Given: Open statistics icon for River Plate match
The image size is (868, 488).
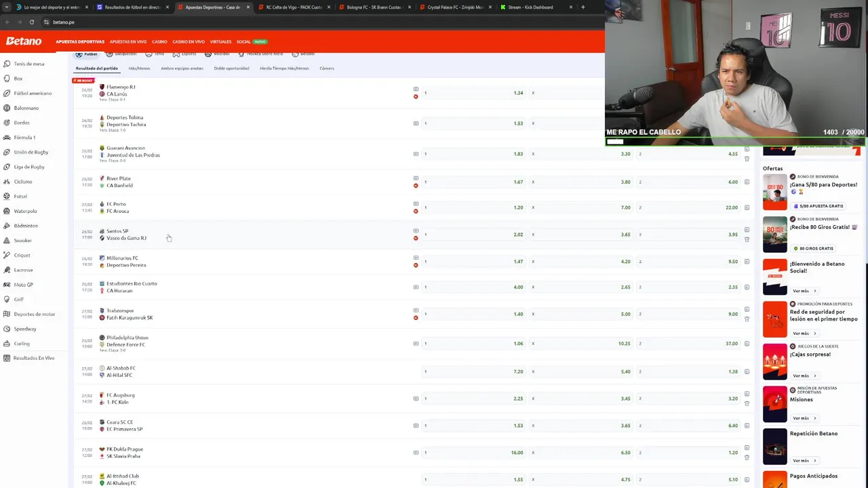Looking at the screenshot, I should point(747,182).
